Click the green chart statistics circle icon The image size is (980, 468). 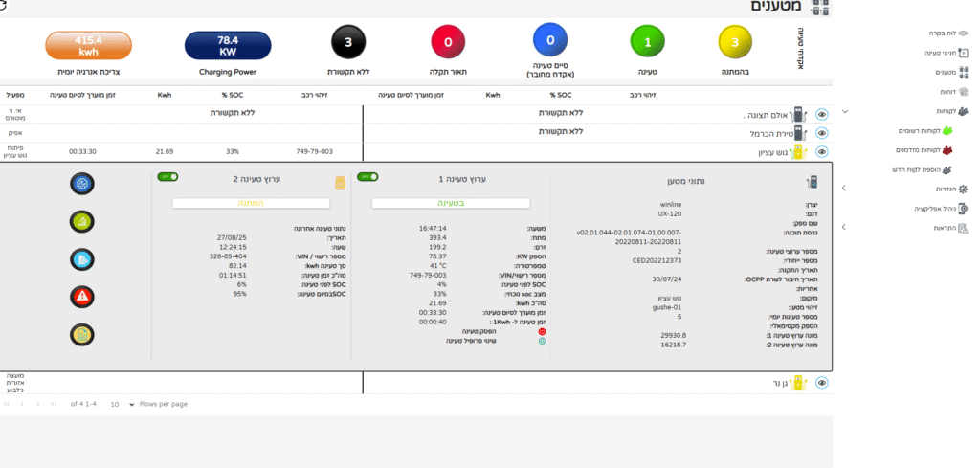(83, 222)
